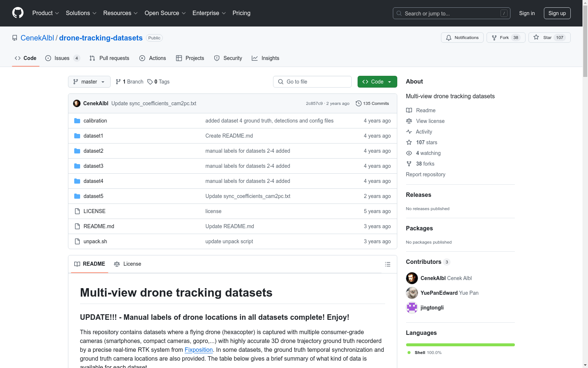588x368 pixels.
Task: Select the README tab in file panel
Action: (x=90, y=264)
